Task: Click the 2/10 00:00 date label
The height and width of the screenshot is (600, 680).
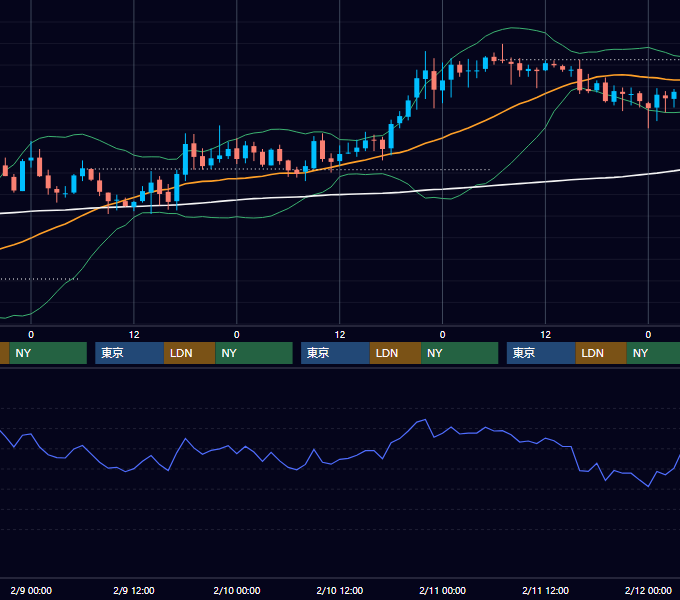Action: tap(237, 590)
